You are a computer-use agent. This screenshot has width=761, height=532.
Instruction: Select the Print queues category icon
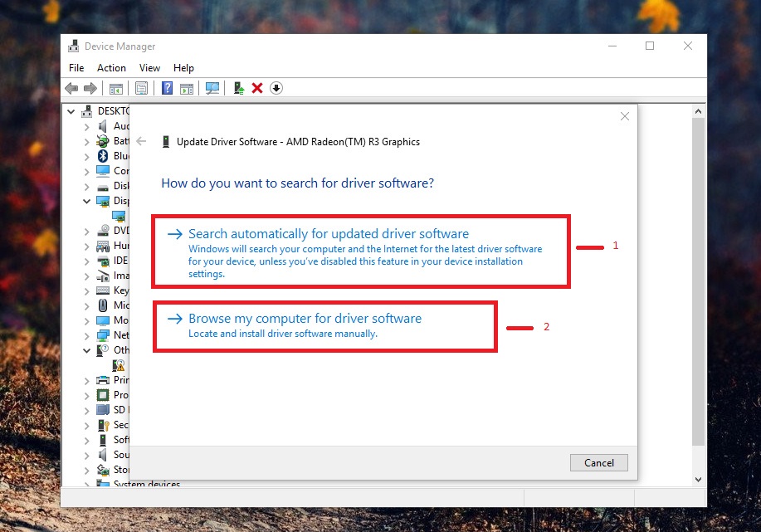coord(103,380)
